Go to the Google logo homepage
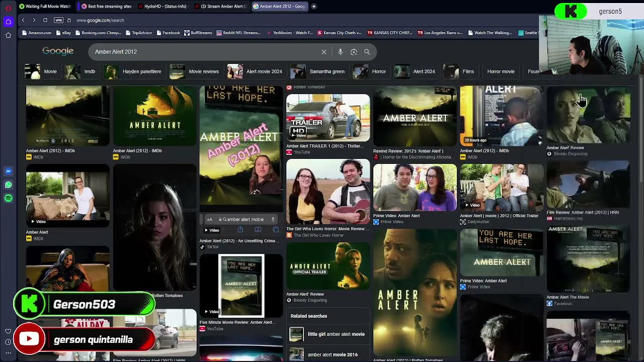 (x=58, y=51)
